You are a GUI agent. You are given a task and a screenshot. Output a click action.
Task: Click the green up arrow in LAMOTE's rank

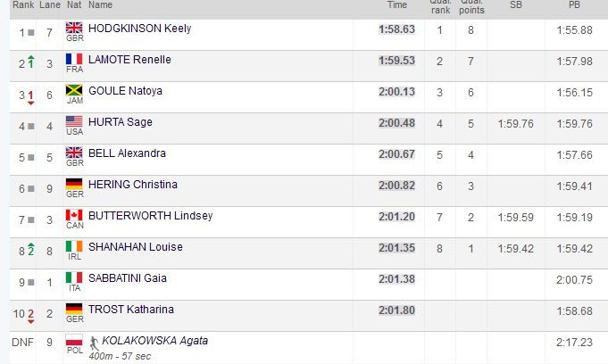[x=30, y=61]
